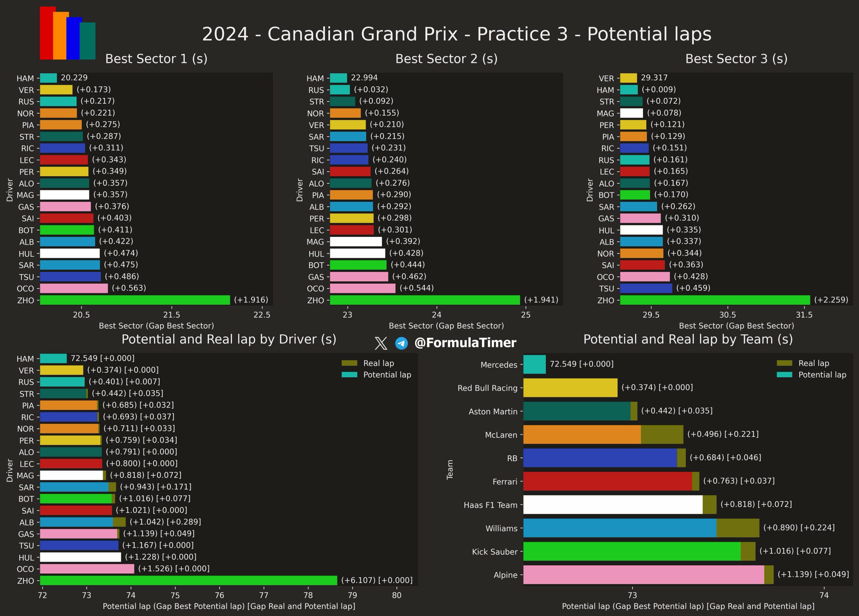Click the Williams label on the Team axis
859x616 pixels.
(x=501, y=528)
